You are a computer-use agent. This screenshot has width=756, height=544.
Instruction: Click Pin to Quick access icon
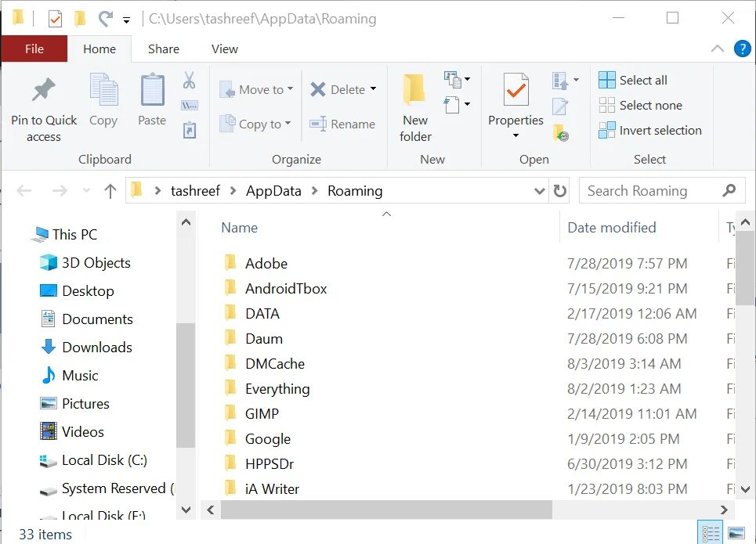pyautogui.click(x=43, y=89)
